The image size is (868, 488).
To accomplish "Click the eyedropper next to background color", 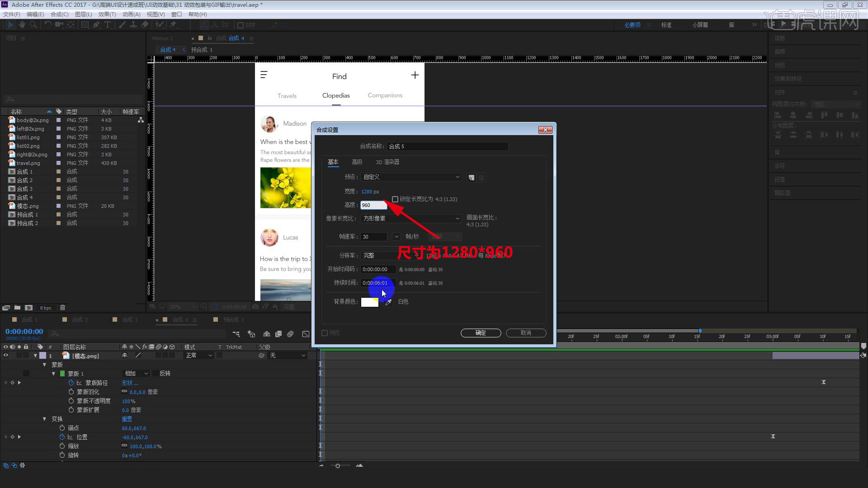I will pos(388,302).
